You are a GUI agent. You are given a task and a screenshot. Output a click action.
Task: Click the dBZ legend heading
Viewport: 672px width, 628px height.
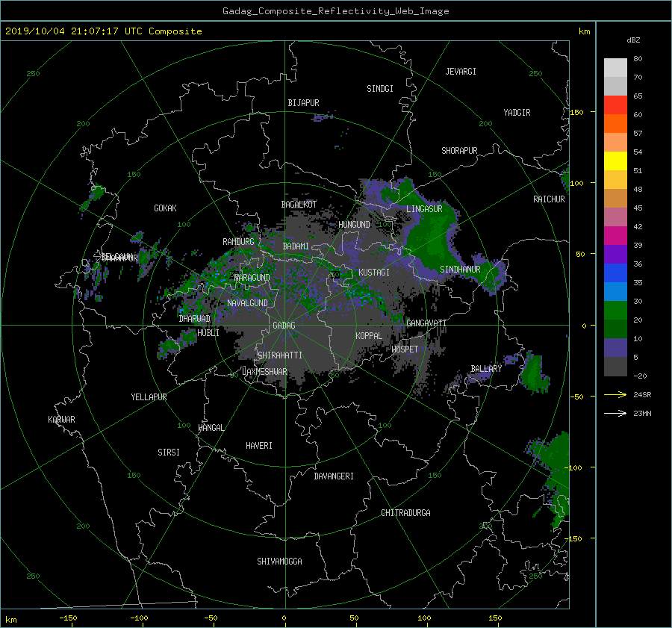tap(633, 40)
